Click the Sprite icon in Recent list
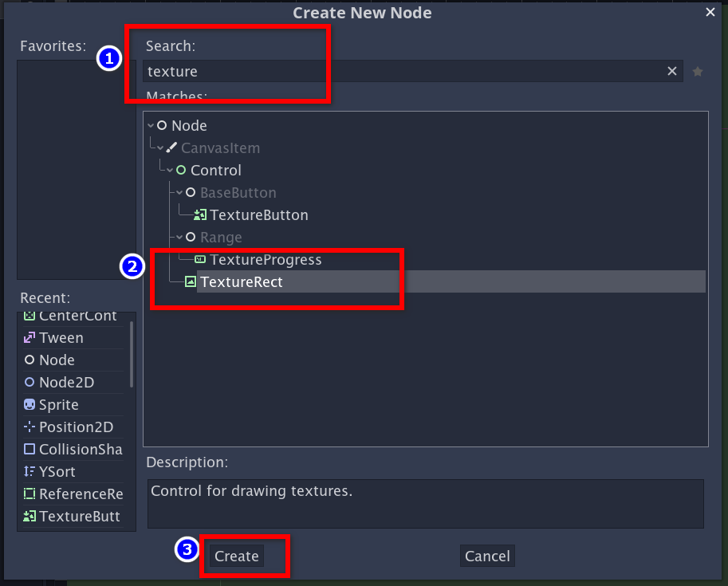Viewport: 728px width, 586px height. click(x=30, y=404)
